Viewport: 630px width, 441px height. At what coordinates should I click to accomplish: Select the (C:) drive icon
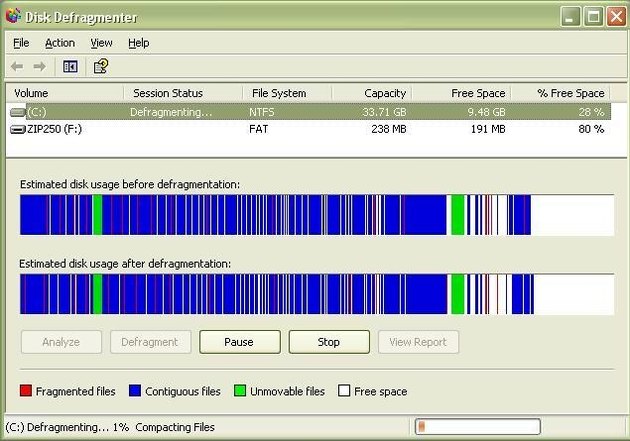click(18, 112)
